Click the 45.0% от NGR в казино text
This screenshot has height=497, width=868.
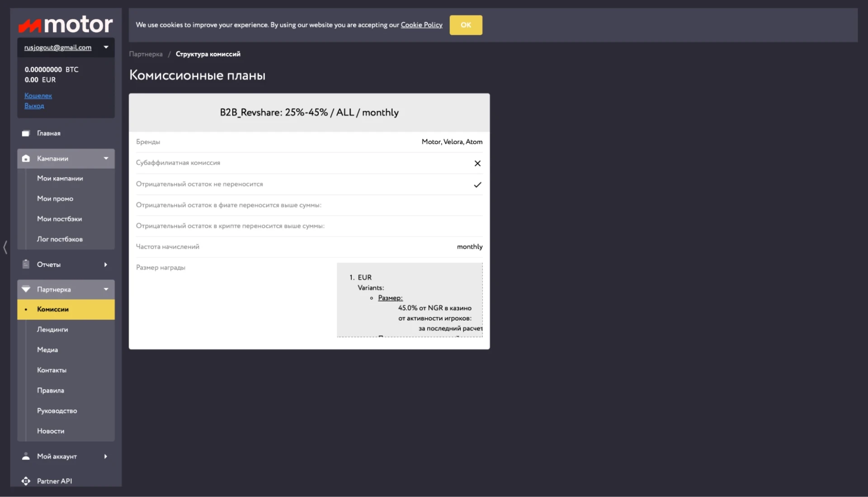434,308
